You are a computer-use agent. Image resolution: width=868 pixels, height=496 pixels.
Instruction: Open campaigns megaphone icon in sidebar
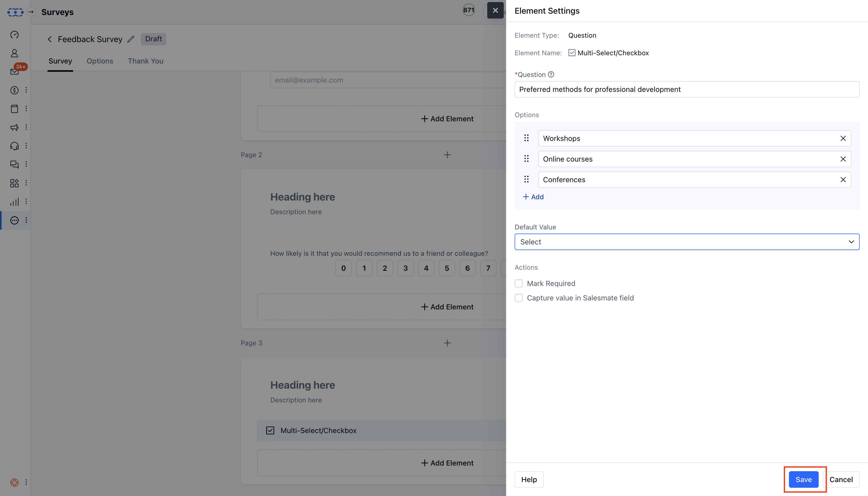click(14, 127)
